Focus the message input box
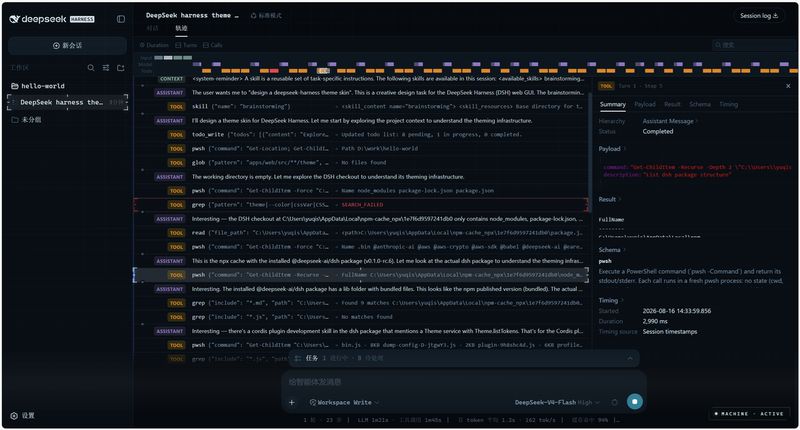 point(463,382)
